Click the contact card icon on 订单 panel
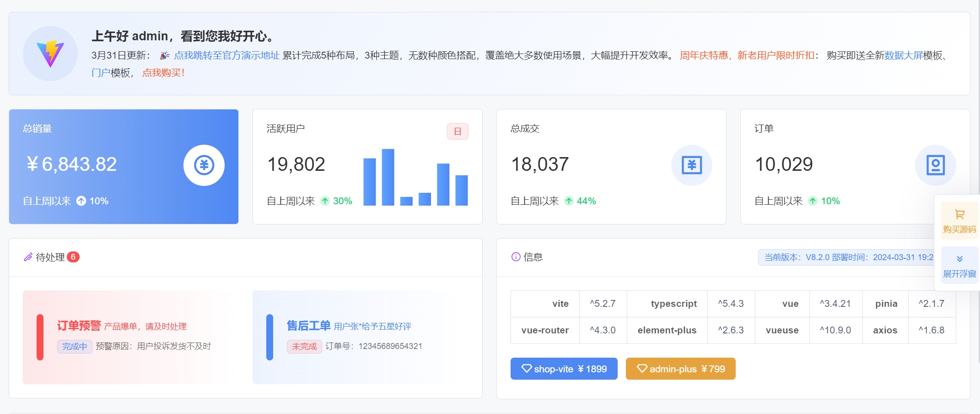 [x=936, y=165]
